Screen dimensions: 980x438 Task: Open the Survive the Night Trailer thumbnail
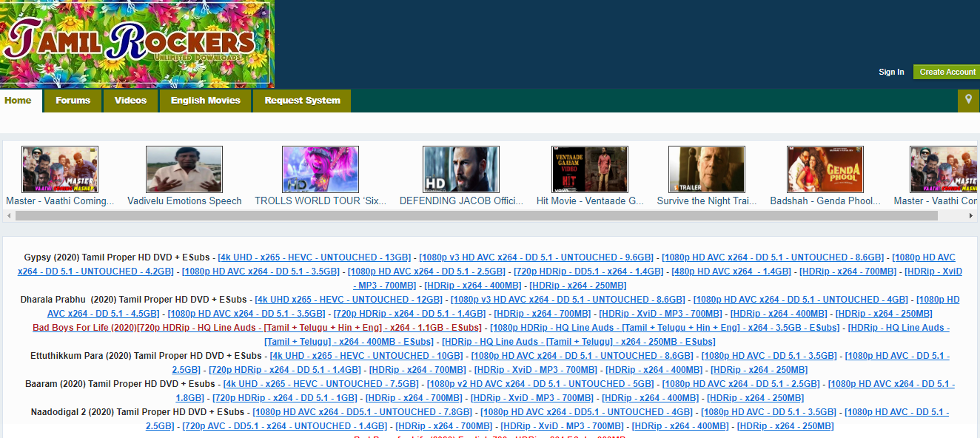707,169
